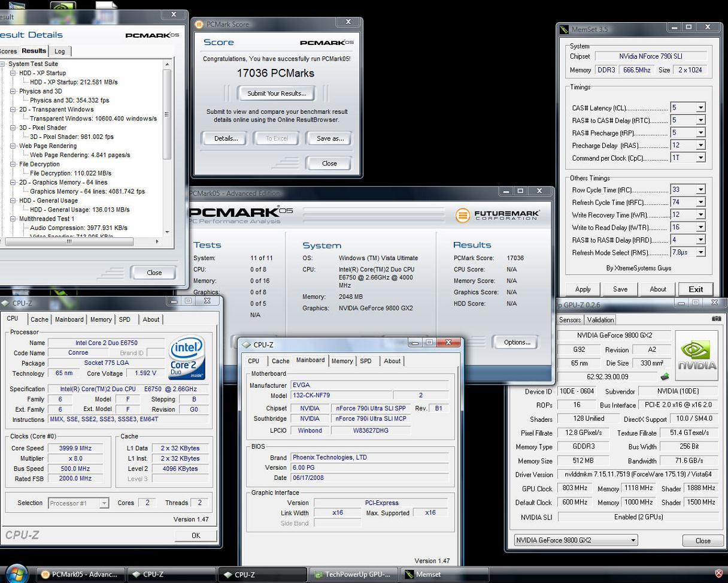This screenshot has height=583, width=728.
Task: Open the Refresh Mode Select dropdown
Action: click(x=700, y=252)
